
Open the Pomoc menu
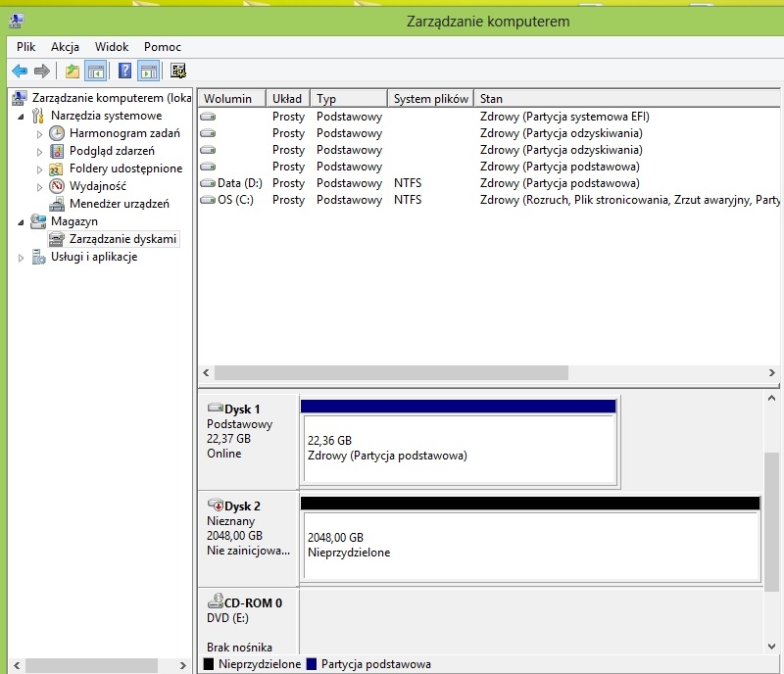[163, 47]
